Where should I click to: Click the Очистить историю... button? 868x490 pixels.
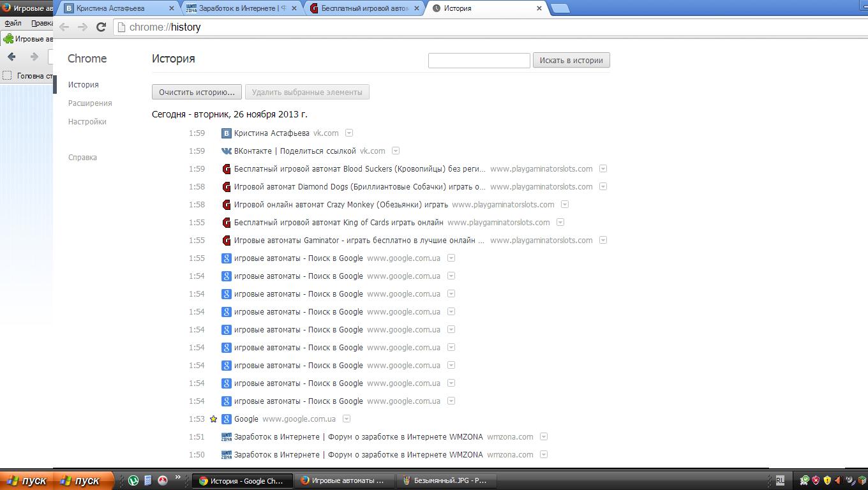(x=197, y=93)
